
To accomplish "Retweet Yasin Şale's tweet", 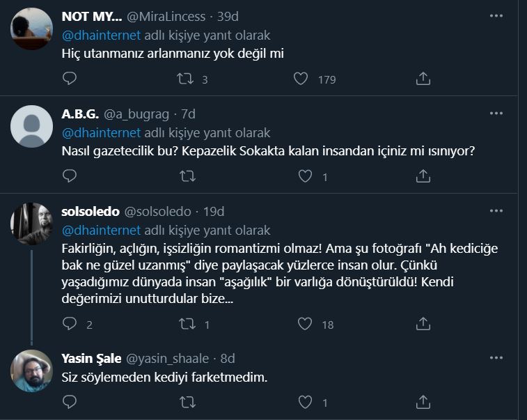I will point(185,401).
